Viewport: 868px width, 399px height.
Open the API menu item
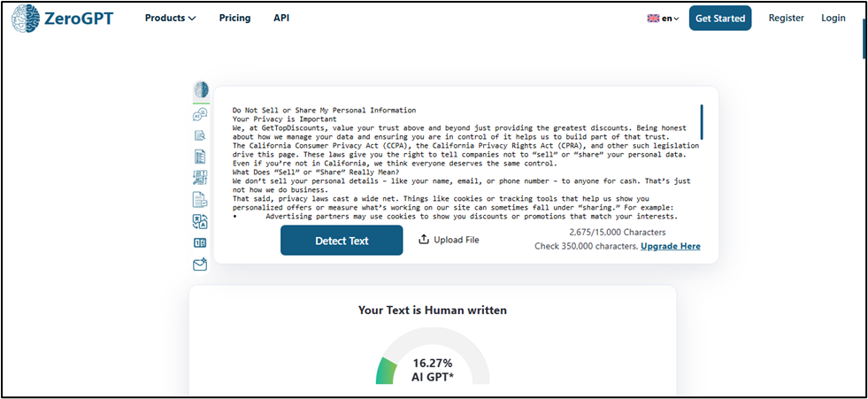tap(281, 18)
